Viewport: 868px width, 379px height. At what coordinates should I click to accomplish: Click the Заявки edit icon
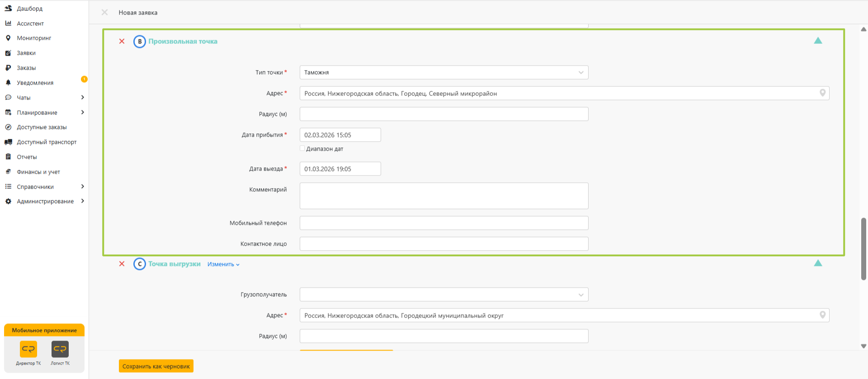[x=8, y=53]
